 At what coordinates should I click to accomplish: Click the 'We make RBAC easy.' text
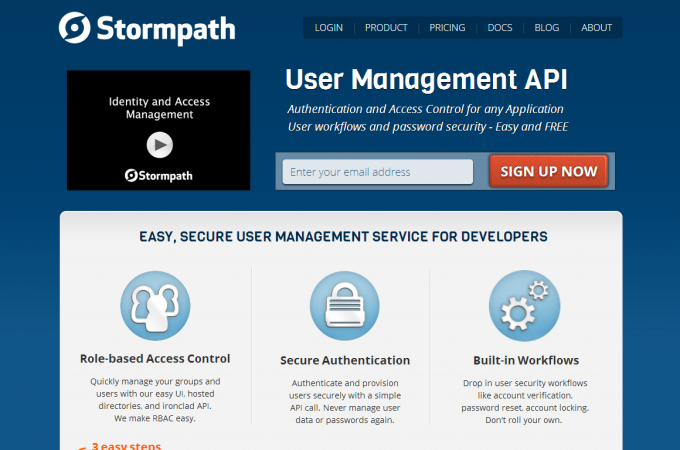[155, 418]
